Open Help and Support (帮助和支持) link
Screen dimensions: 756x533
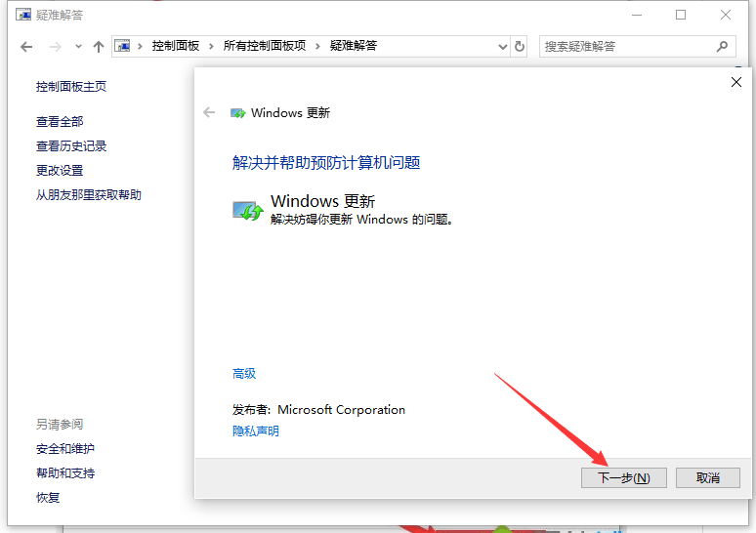point(65,473)
